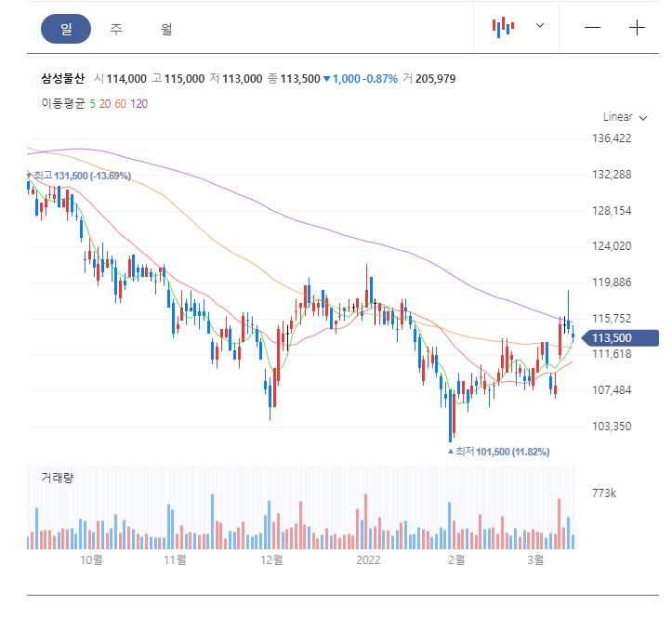Viewport: 672px width, 644px height.
Task: Switch to the weekly 주 chart tab
Action: 116,29
